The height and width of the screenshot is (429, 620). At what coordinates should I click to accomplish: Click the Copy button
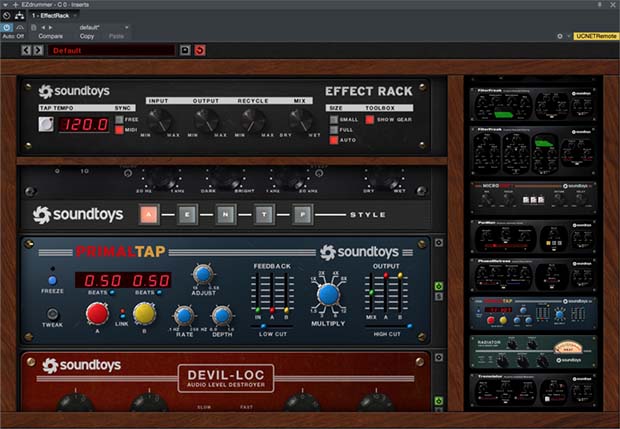click(87, 36)
